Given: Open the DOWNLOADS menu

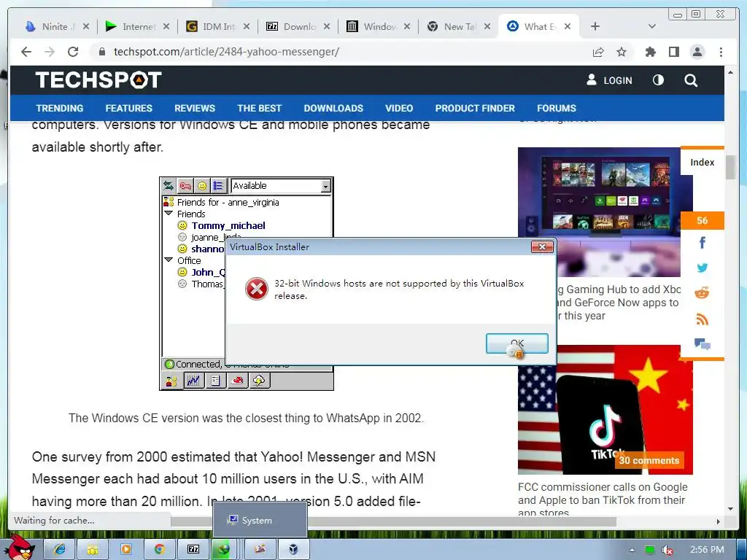Looking at the screenshot, I should coord(333,108).
